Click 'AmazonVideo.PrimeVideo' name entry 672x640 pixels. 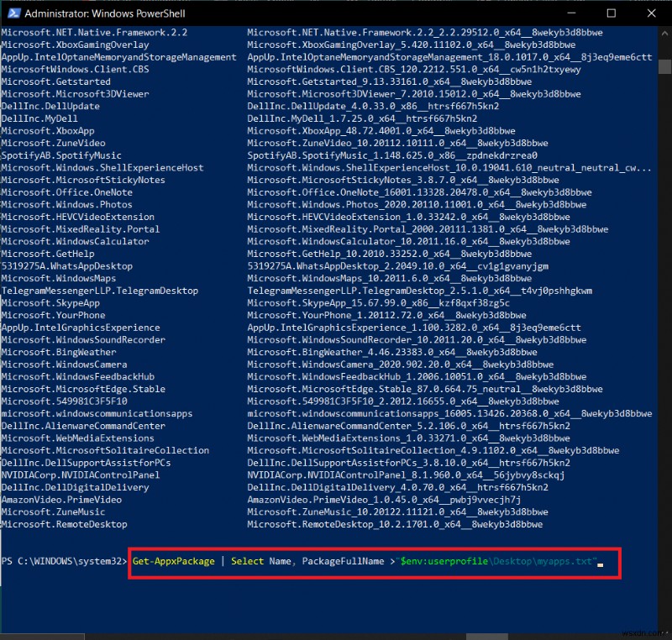coord(61,500)
